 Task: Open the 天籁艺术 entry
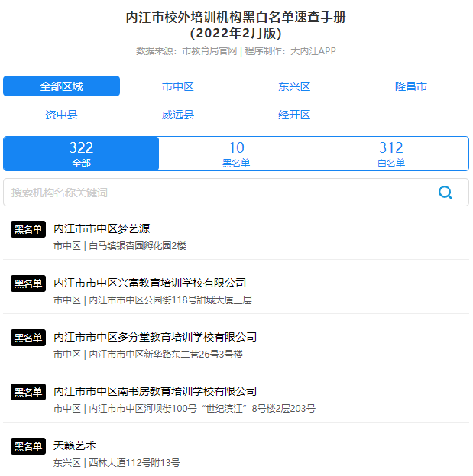pyautogui.click(x=75, y=445)
